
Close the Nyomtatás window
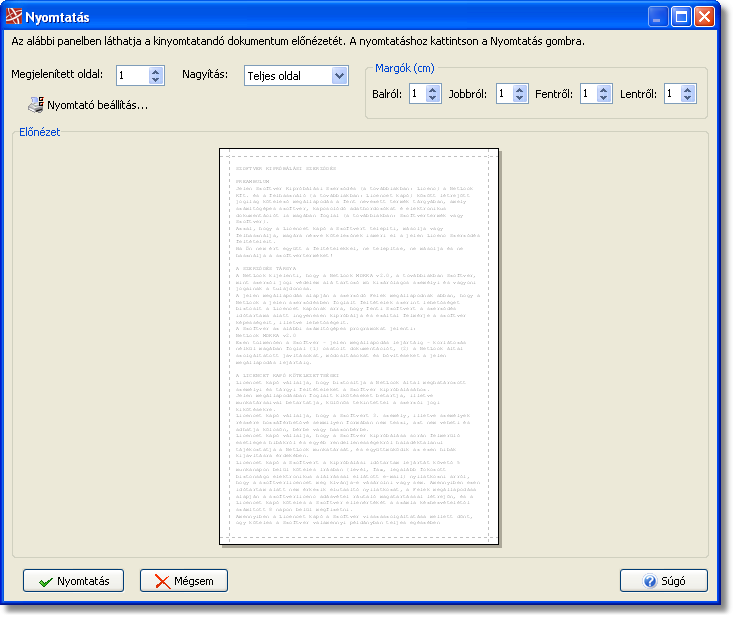704,17
